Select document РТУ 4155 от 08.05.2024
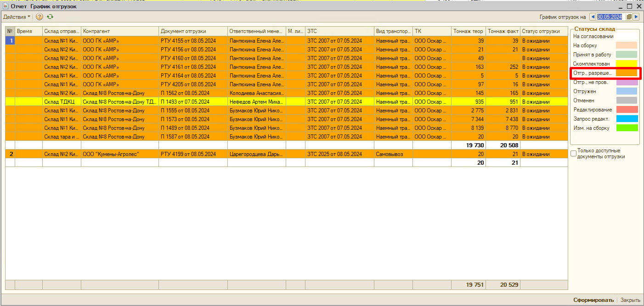644x306 pixels. (193, 41)
